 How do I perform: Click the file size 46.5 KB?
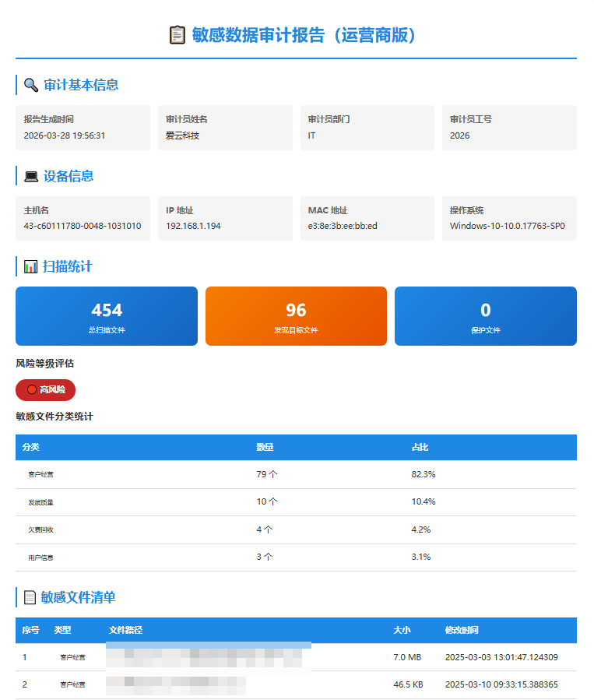click(x=408, y=684)
